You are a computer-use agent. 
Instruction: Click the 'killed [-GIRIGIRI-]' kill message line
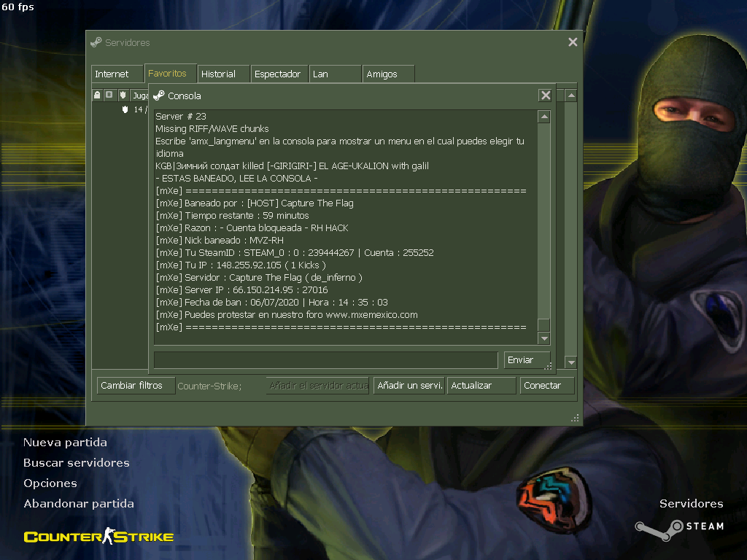point(292,166)
